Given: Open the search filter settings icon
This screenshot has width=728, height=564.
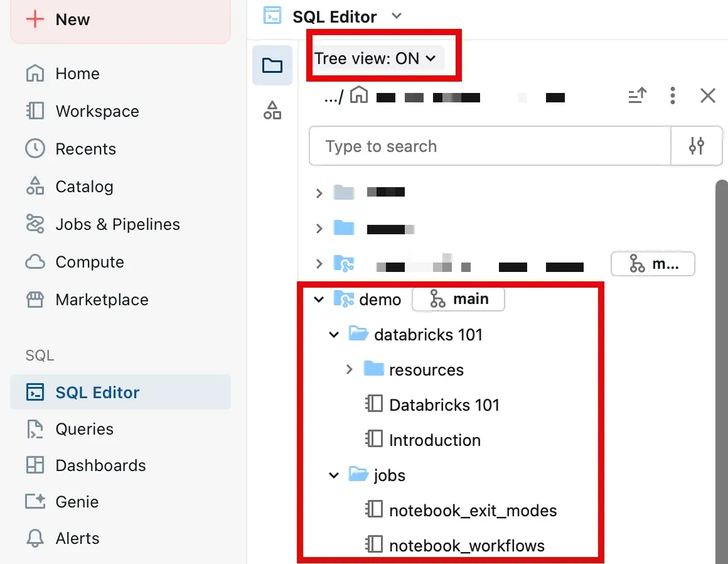Looking at the screenshot, I should pos(697,146).
